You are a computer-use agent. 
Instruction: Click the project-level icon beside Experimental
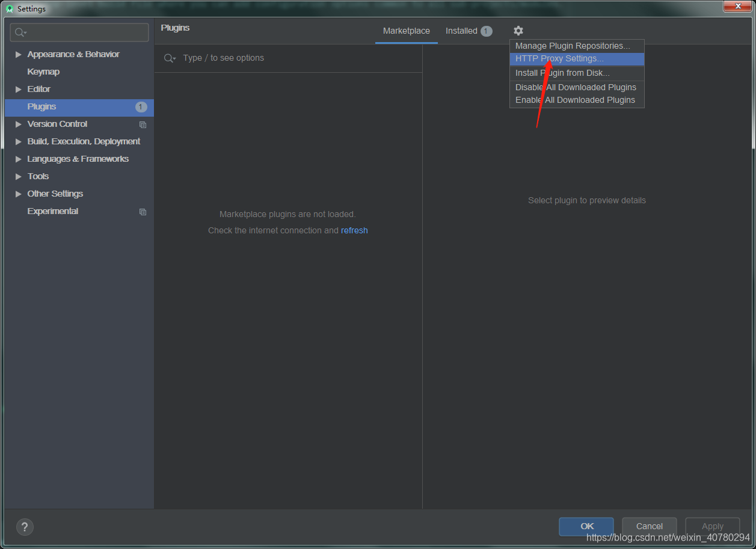(x=143, y=212)
